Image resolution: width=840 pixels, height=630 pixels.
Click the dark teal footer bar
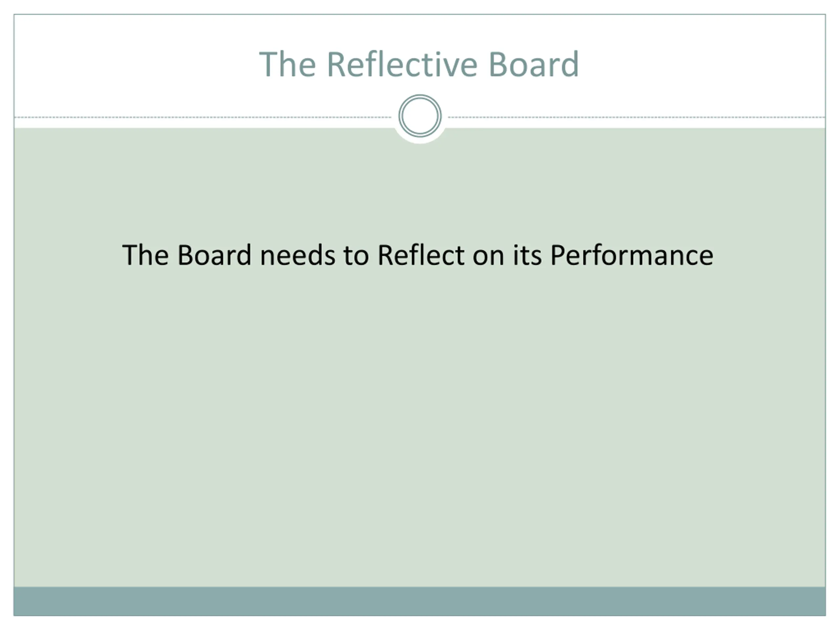(420, 601)
